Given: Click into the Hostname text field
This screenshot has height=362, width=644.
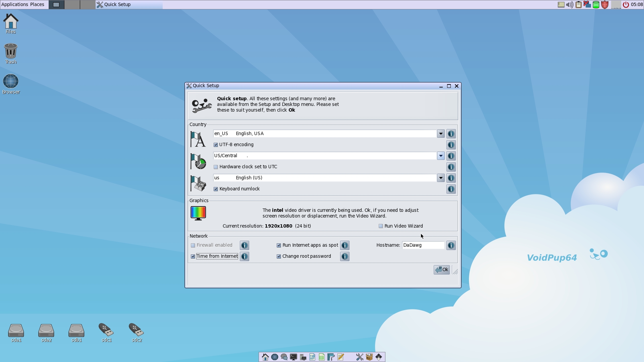Looking at the screenshot, I should 423,245.
